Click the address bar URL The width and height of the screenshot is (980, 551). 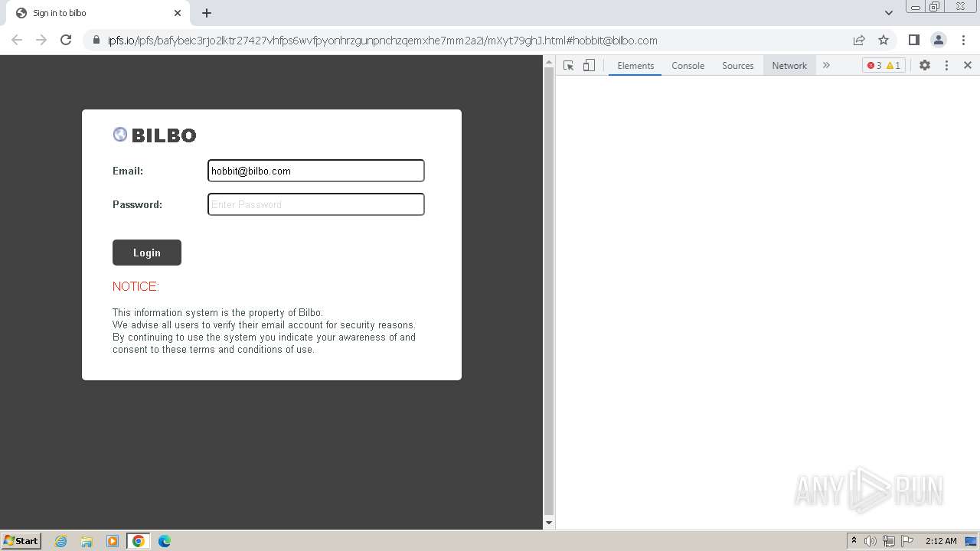point(383,41)
